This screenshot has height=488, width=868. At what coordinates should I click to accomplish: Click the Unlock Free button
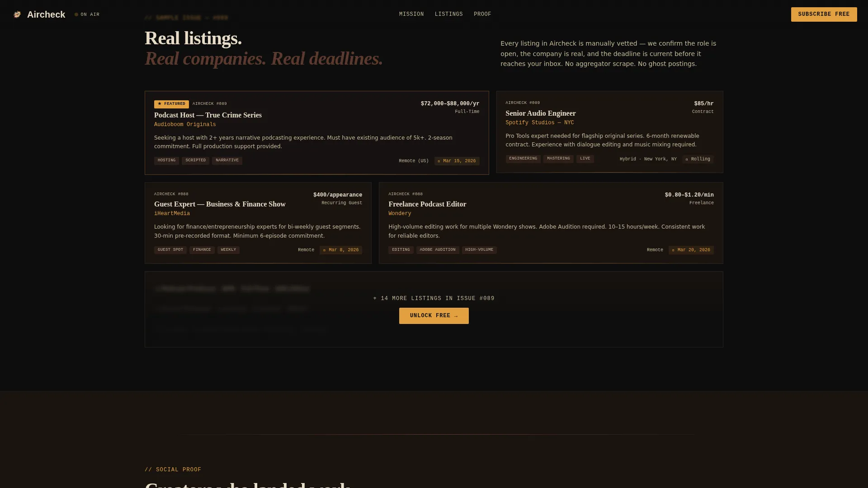click(434, 316)
